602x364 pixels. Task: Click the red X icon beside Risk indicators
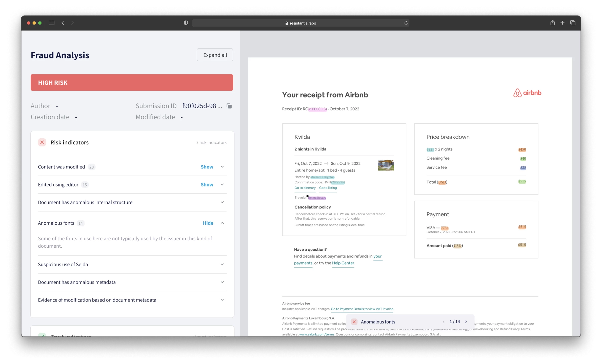[x=42, y=142]
